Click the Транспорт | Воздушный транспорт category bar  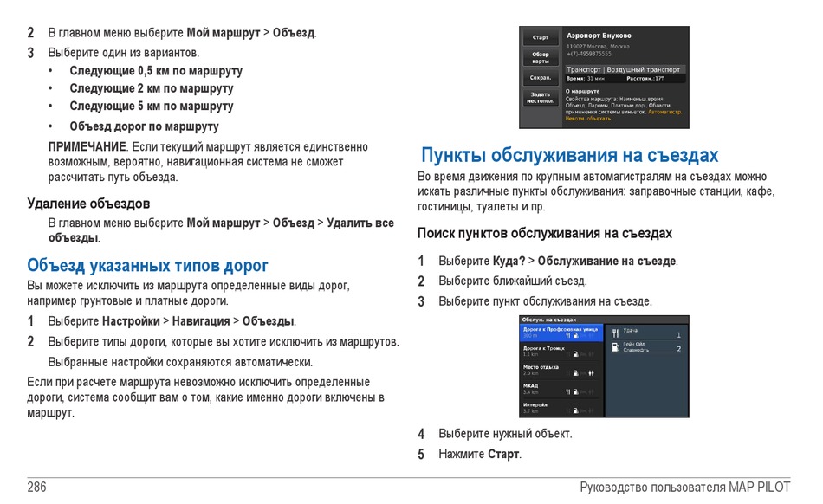pos(625,69)
